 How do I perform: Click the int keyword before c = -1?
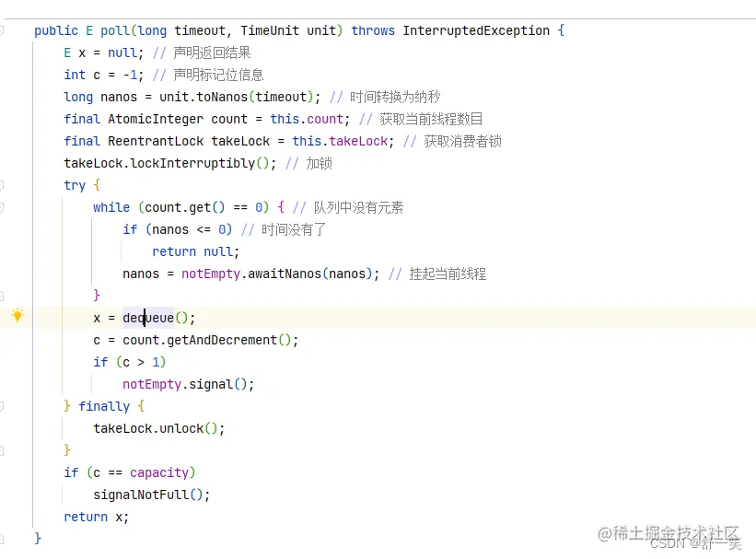pos(75,76)
